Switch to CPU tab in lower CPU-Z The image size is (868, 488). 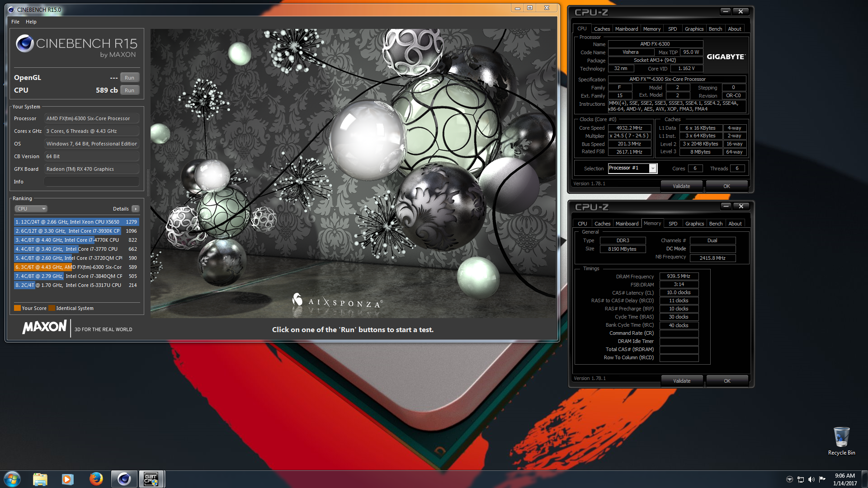pos(582,224)
